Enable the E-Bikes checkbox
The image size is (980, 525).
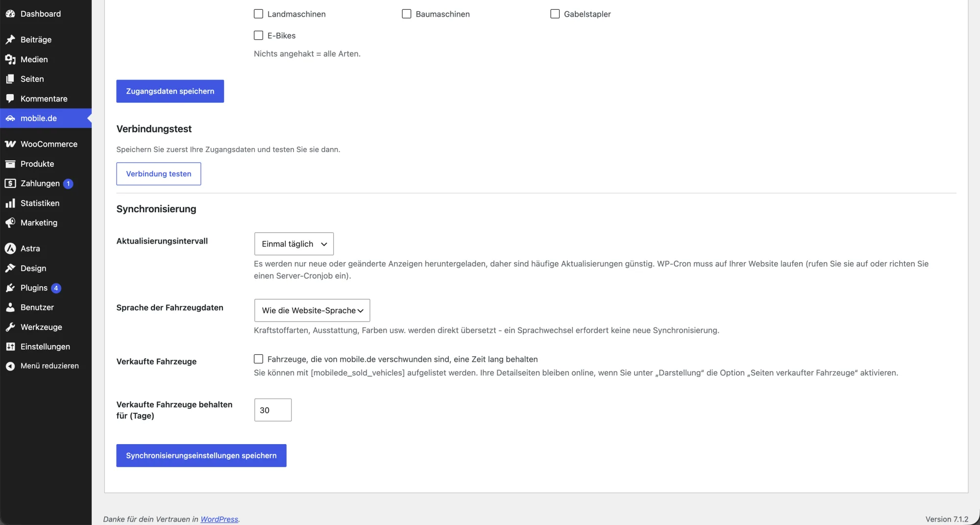[258, 35]
